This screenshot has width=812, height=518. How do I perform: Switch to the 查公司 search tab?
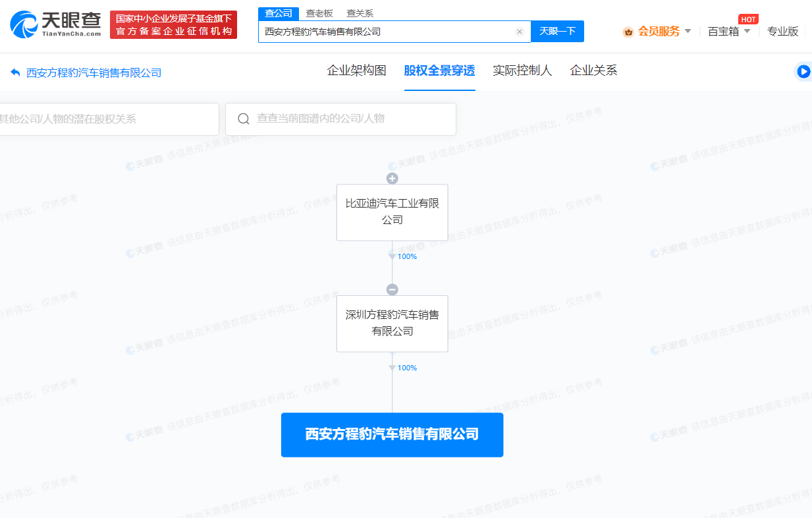pos(279,13)
